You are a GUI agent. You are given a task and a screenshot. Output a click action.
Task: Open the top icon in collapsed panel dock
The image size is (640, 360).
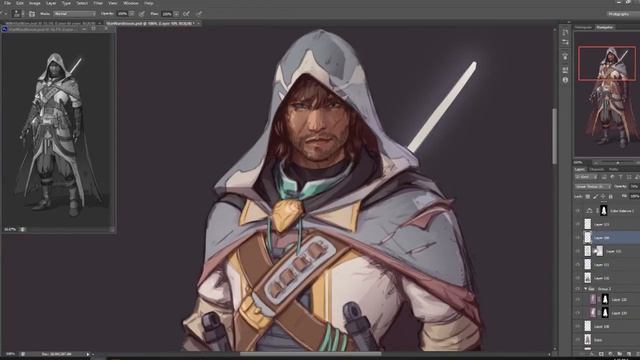[x=565, y=32]
